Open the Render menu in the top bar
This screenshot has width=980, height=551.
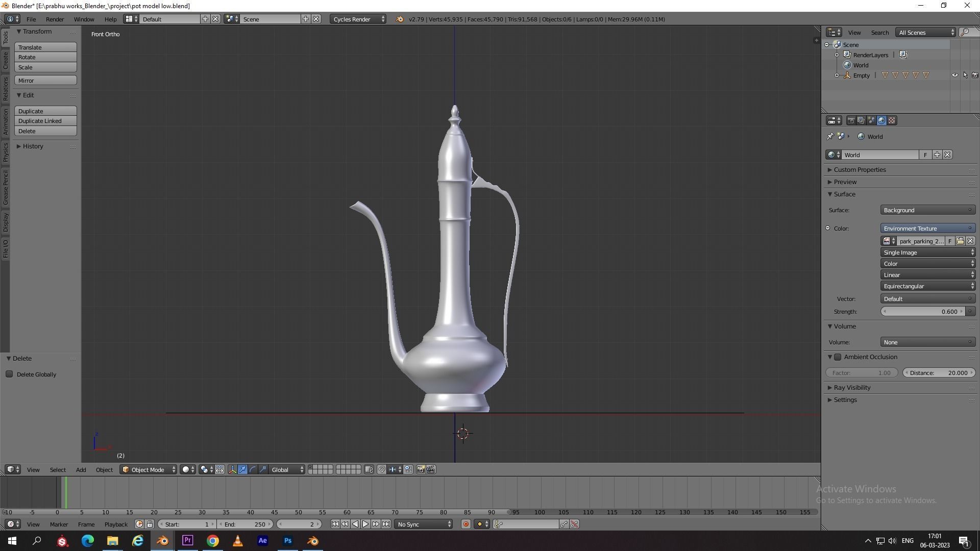point(55,19)
